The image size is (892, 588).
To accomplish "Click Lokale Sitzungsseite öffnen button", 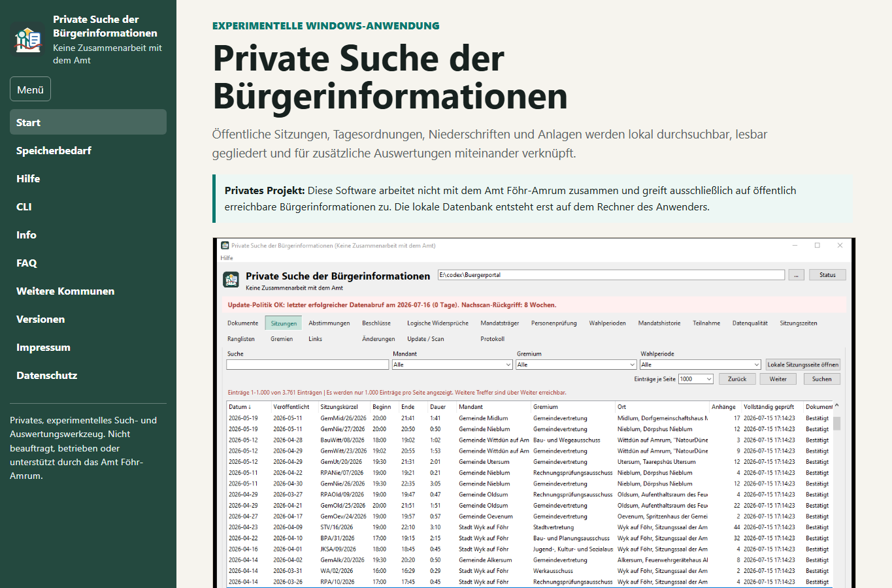I will click(x=803, y=365).
